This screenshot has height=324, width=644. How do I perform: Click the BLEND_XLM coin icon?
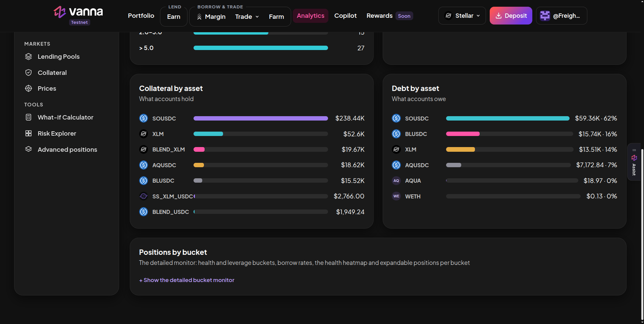click(144, 149)
